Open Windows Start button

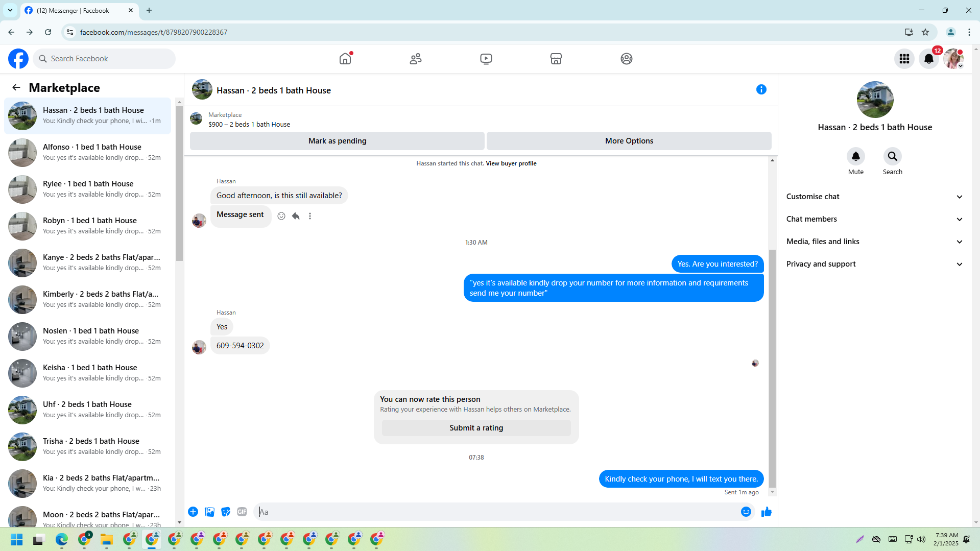pyautogui.click(x=16, y=539)
